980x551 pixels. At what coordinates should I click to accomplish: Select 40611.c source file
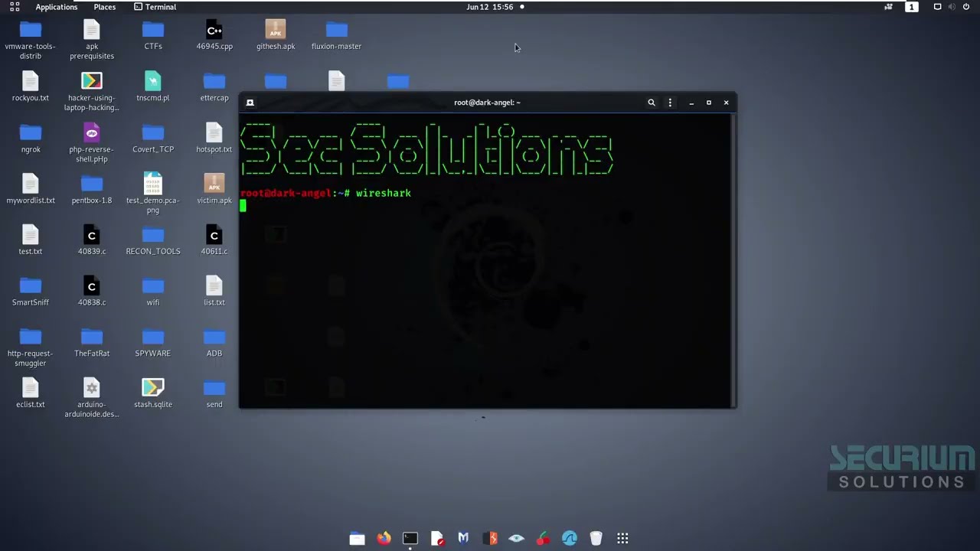pos(214,240)
